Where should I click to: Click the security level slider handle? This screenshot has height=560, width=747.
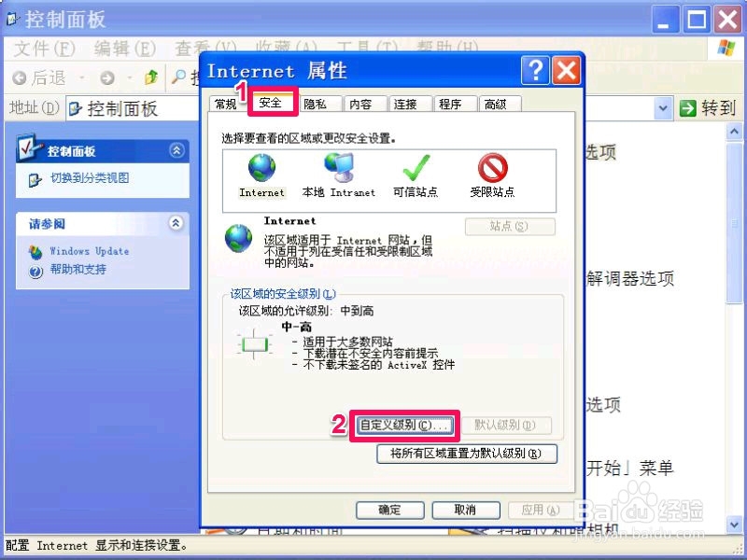[255, 343]
